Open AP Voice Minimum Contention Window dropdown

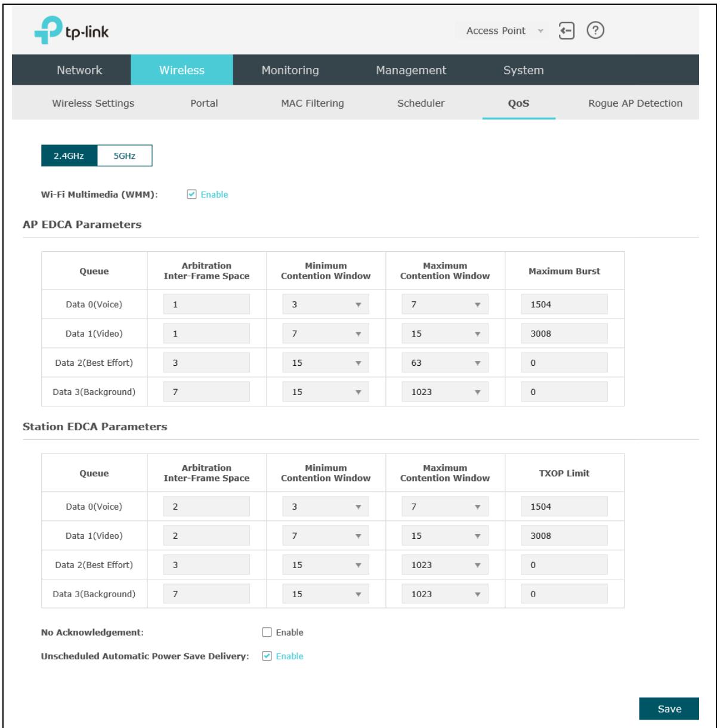pyautogui.click(x=326, y=304)
